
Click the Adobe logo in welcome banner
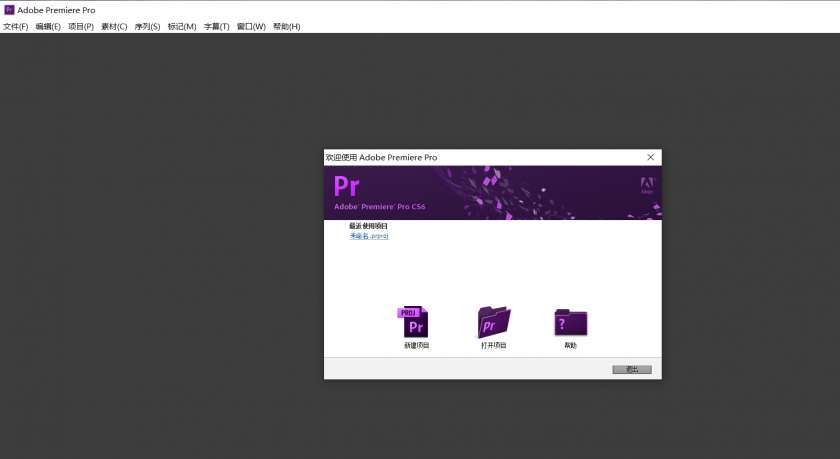[646, 185]
